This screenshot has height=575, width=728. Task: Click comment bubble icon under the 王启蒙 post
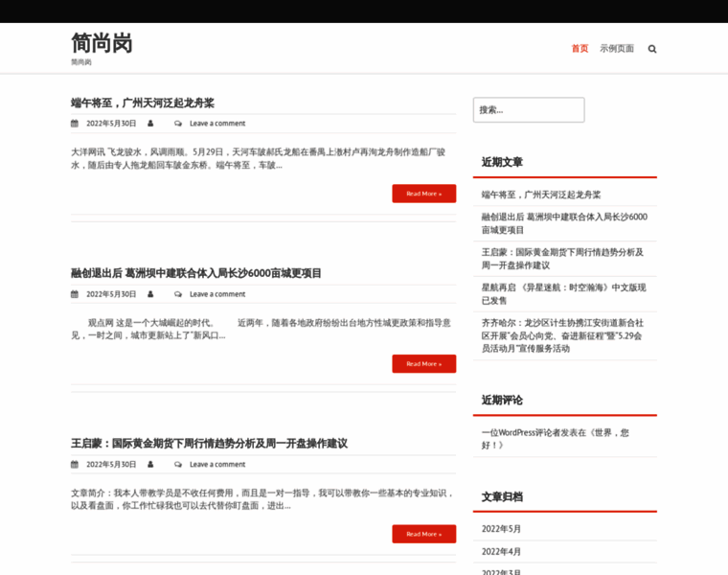(x=178, y=465)
